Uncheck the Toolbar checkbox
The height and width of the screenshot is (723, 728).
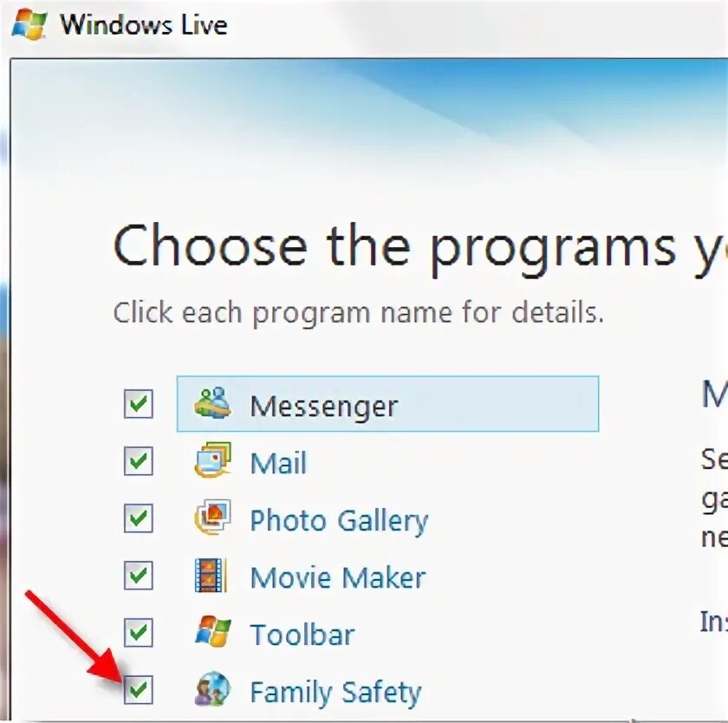pos(139,633)
